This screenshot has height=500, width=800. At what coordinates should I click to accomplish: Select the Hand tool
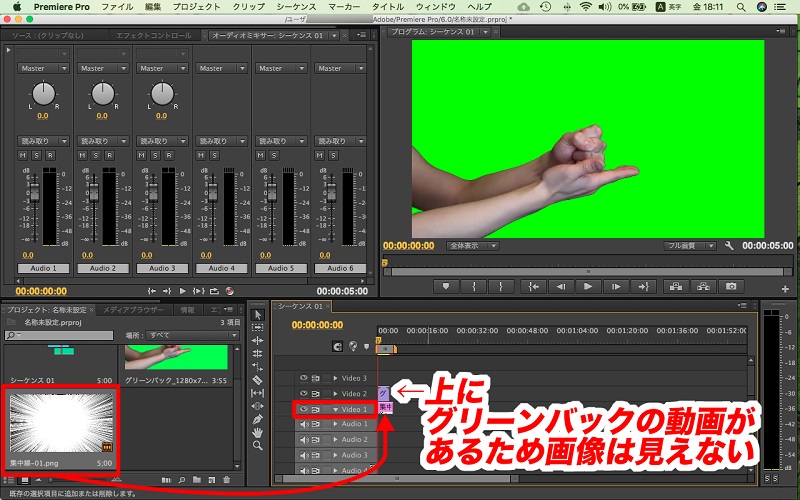[258, 433]
